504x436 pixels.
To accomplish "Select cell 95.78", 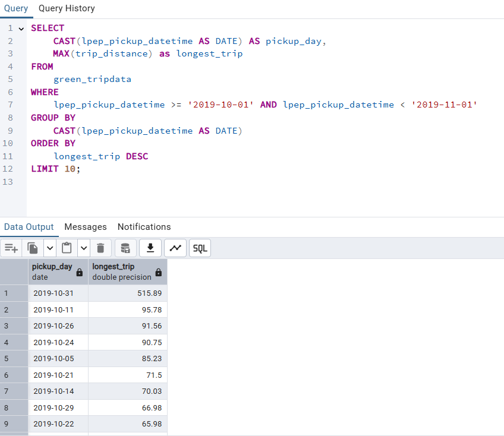I will pos(128,309).
